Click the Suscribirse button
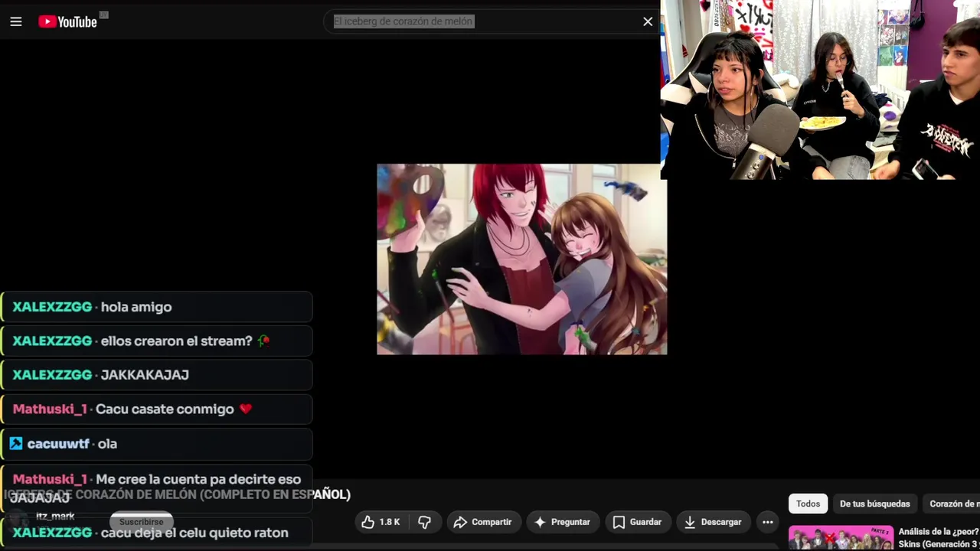 click(x=141, y=522)
